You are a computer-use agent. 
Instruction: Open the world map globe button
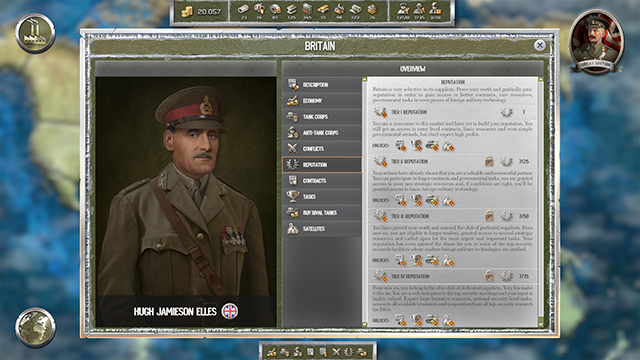pos(35,327)
